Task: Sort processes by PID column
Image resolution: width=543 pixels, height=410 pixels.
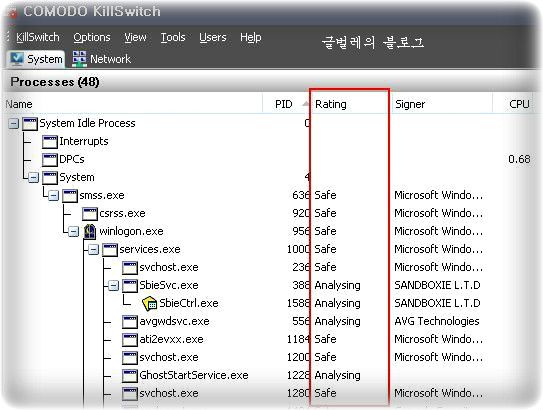Action: [286, 104]
